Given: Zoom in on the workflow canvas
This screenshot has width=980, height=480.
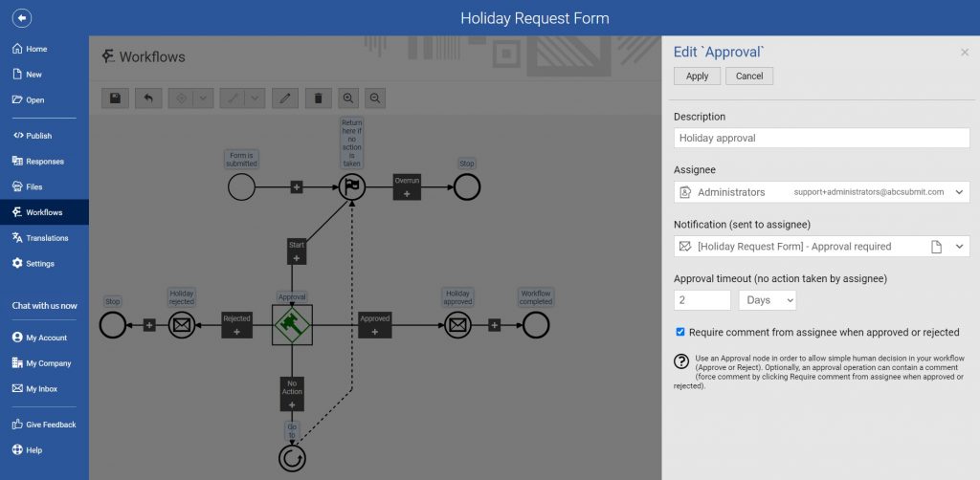Looking at the screenshot, I should 348,98.
